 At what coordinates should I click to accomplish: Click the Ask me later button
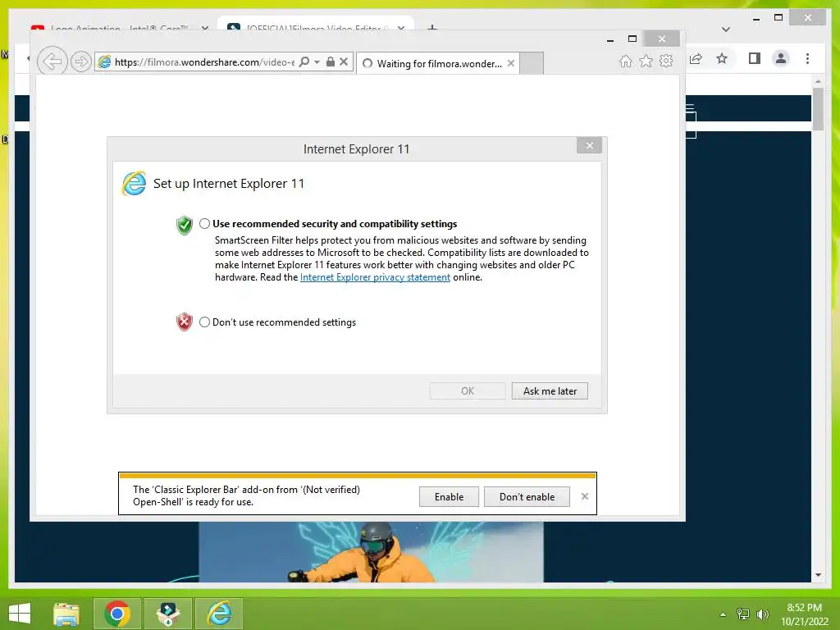tap(550, 391)
